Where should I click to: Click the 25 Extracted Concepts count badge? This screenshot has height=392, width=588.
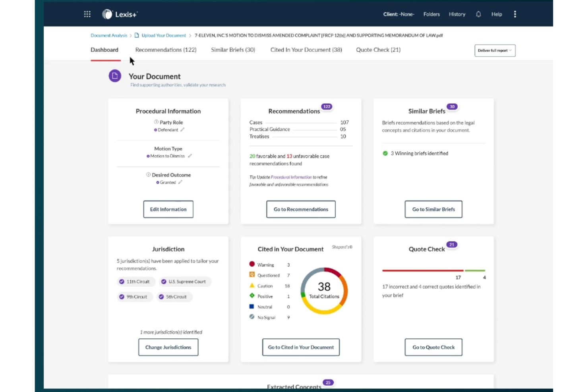[x=328, y=382]
